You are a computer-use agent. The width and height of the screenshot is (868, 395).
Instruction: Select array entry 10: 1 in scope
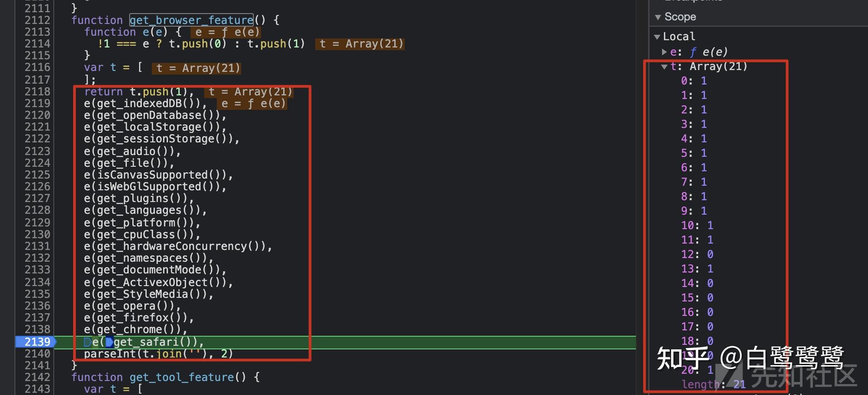click(x=697, y=226)
